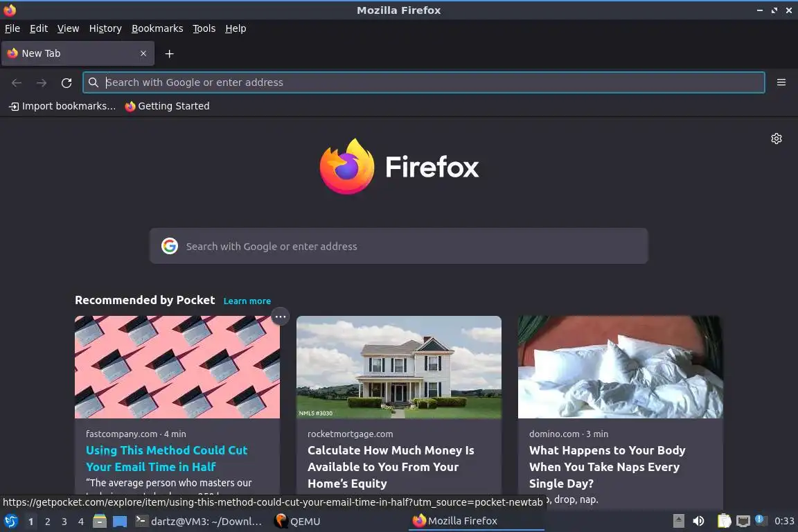Switch to workspace 4 in taskbar
Image resolution: width=798 pixels, height=532 pixels.
(x=80, y=522)
